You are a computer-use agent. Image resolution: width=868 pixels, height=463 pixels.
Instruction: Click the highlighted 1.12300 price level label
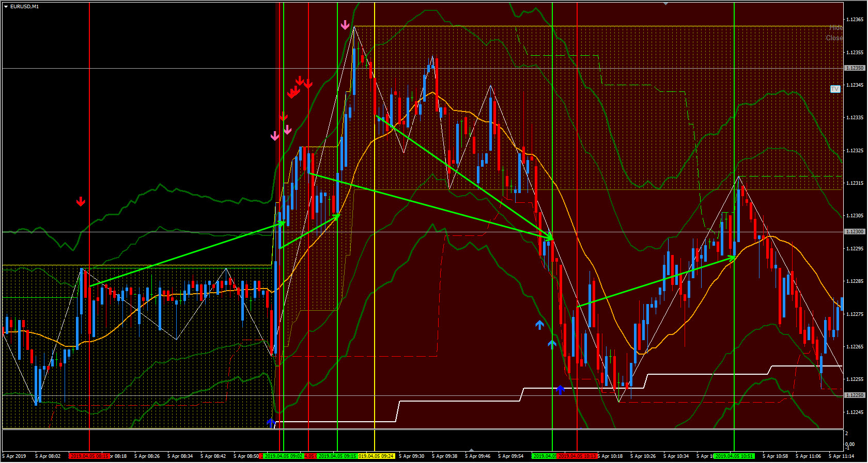(x=855, y=232)
